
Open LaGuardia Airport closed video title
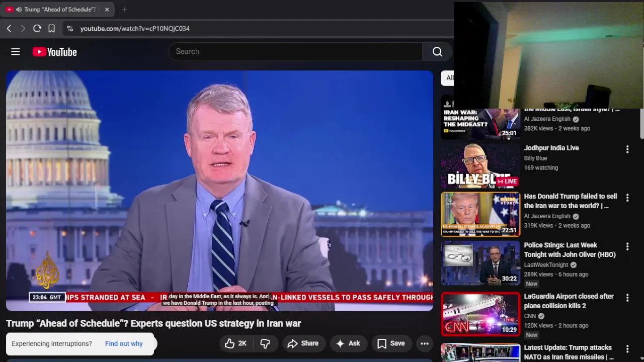tap(569, 301)
